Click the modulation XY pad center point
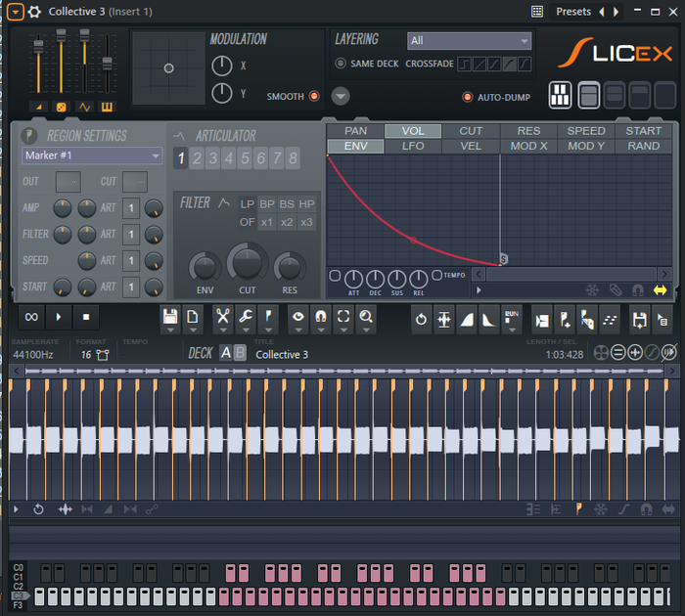Image resolution: width=685 pixels, height=616 pixels. 168,68
